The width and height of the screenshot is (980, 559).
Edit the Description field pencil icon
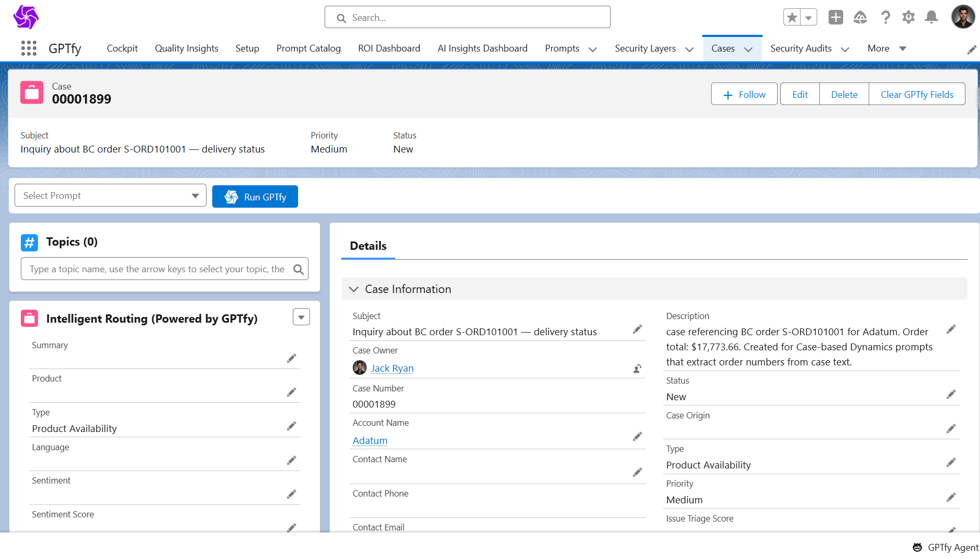pos(951,329)
